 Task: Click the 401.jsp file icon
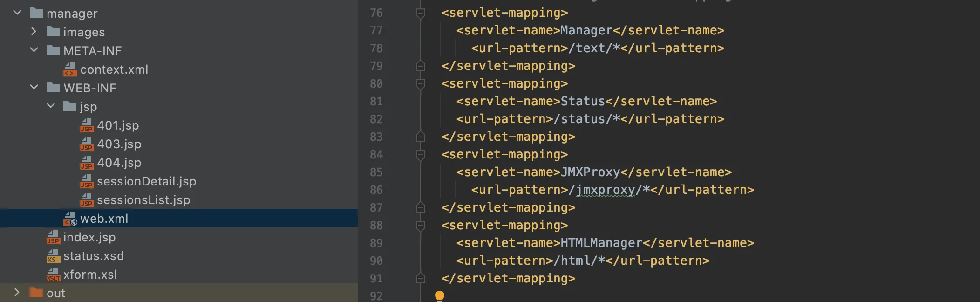(87, 125)
